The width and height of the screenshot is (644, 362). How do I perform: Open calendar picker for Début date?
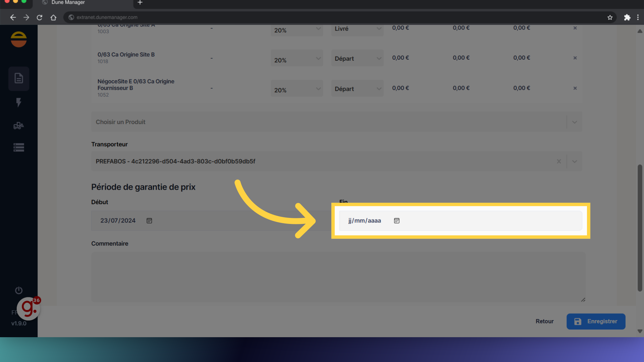click(149, 221)
